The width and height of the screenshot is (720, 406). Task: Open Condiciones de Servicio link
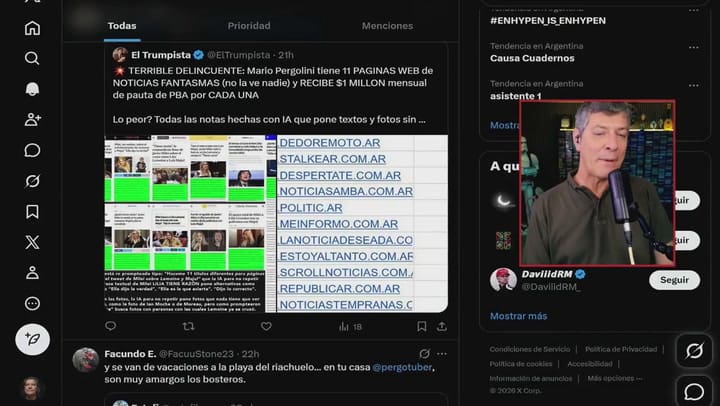click(x=529, y=349)
